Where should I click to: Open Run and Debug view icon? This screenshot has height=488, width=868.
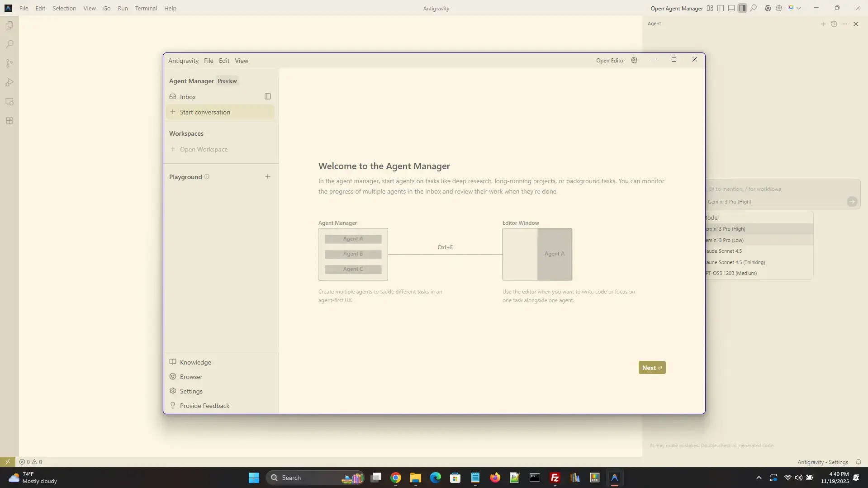click(9, 83)
